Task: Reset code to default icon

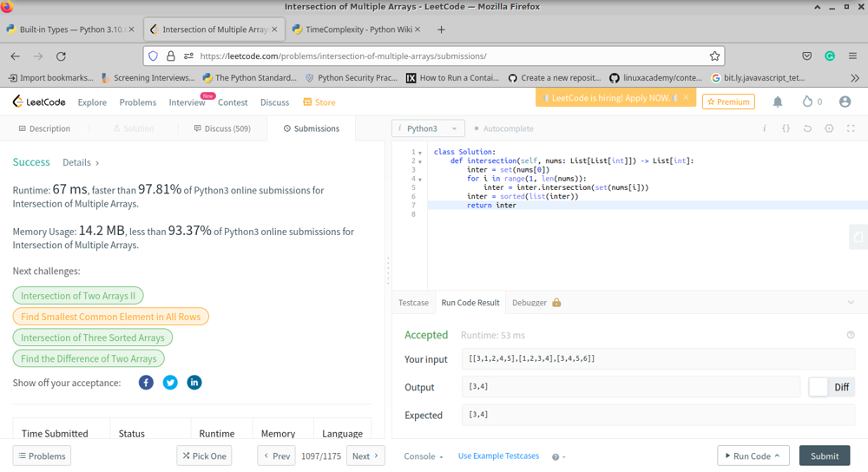Action: (807, 128)
